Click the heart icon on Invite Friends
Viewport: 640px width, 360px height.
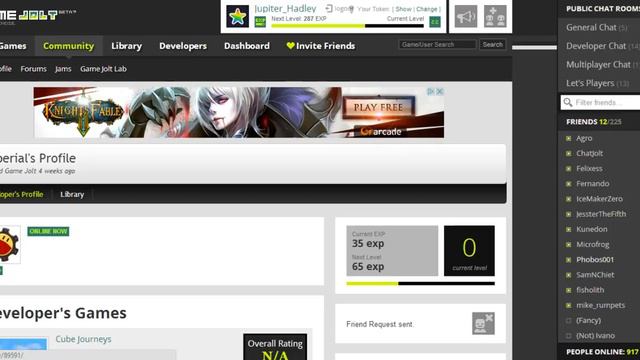(290, 46)
